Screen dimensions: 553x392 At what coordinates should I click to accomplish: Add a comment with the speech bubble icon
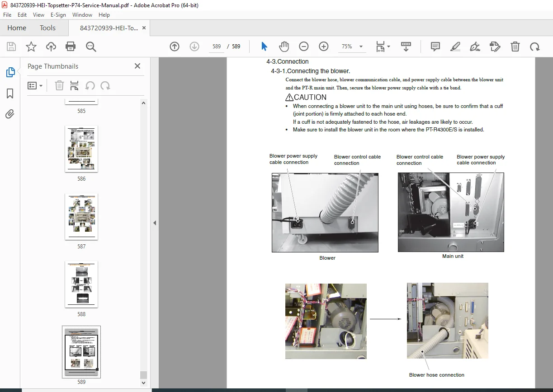(x=435, y=47)
